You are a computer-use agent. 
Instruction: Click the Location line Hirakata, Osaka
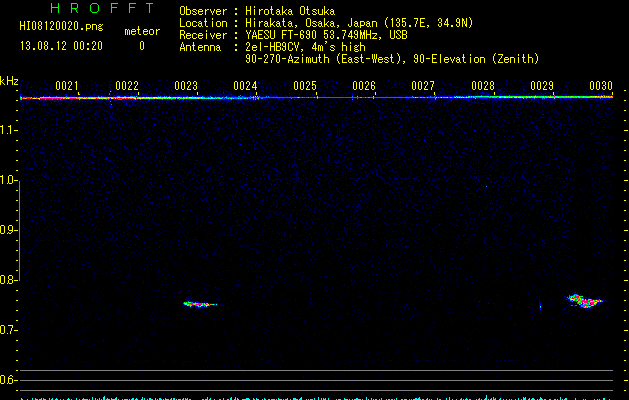(x=359, y=23)
